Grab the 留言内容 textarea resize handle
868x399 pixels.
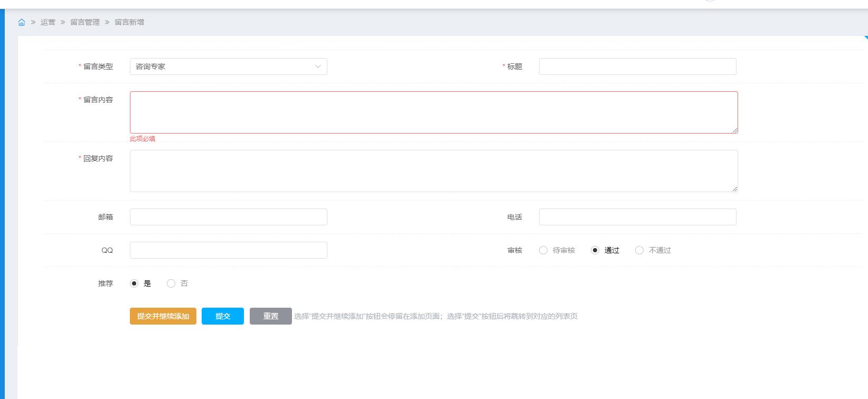click(x=734, y=130)
